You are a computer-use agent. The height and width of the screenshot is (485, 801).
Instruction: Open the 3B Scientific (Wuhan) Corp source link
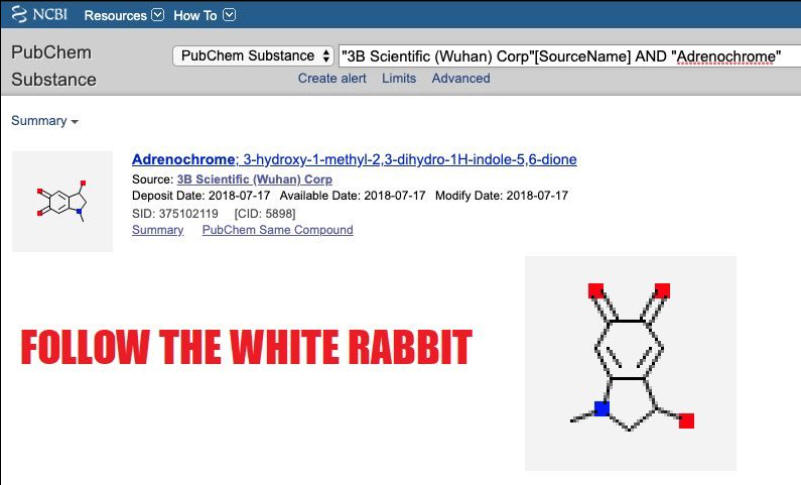[x=254, y=179]
